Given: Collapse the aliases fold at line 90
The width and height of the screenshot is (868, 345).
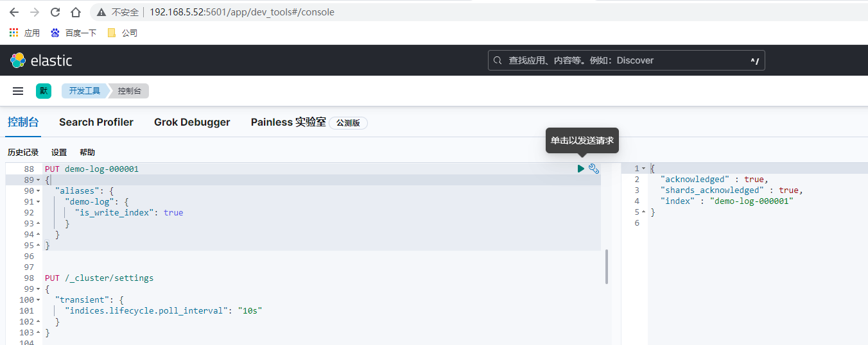Looking at the screenshot, I should (x=38, y=191).
